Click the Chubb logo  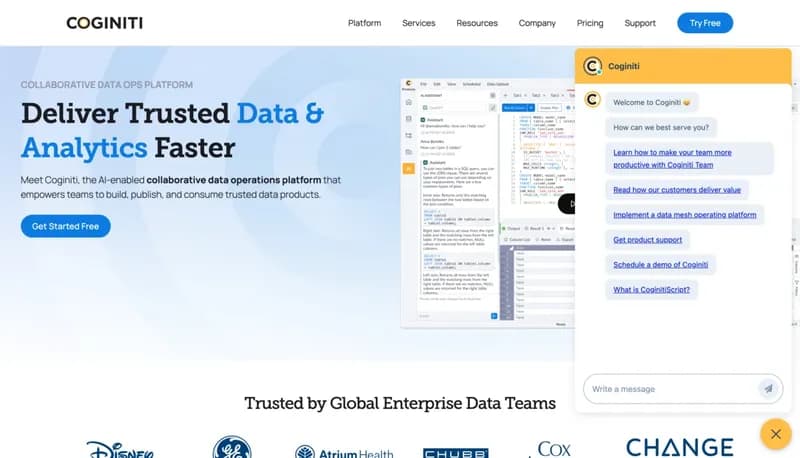(456, 453)
